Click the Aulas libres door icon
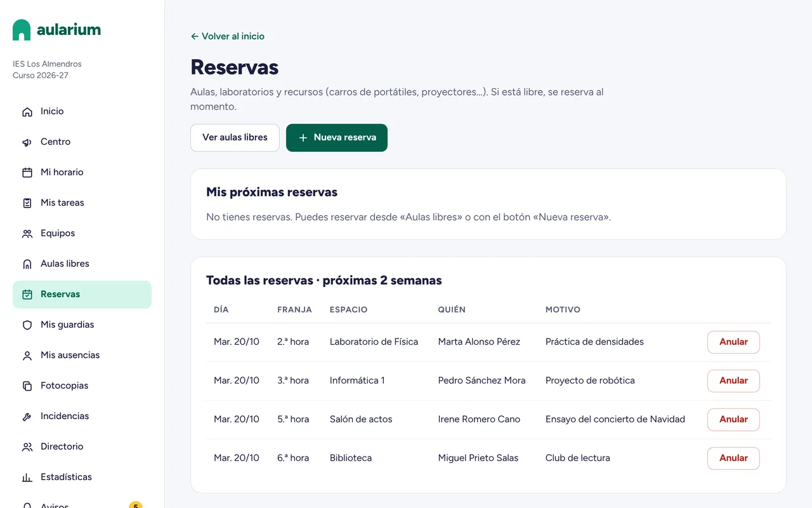 click(27, 264)
